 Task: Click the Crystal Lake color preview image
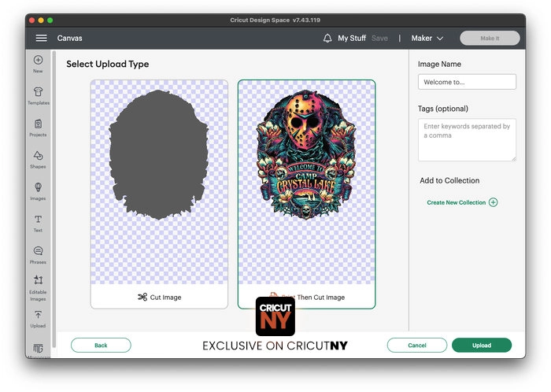point(306,154)
